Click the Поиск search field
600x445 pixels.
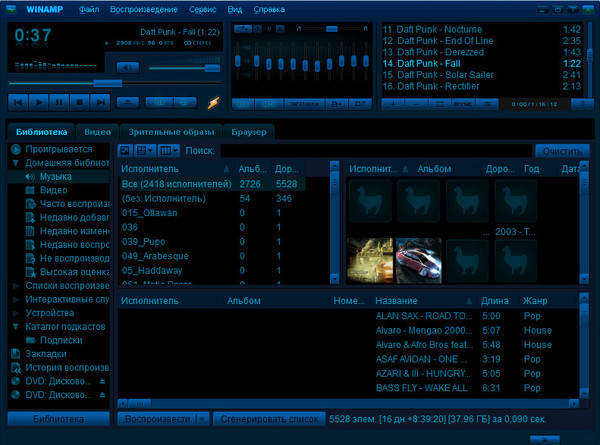click(377, 151)
